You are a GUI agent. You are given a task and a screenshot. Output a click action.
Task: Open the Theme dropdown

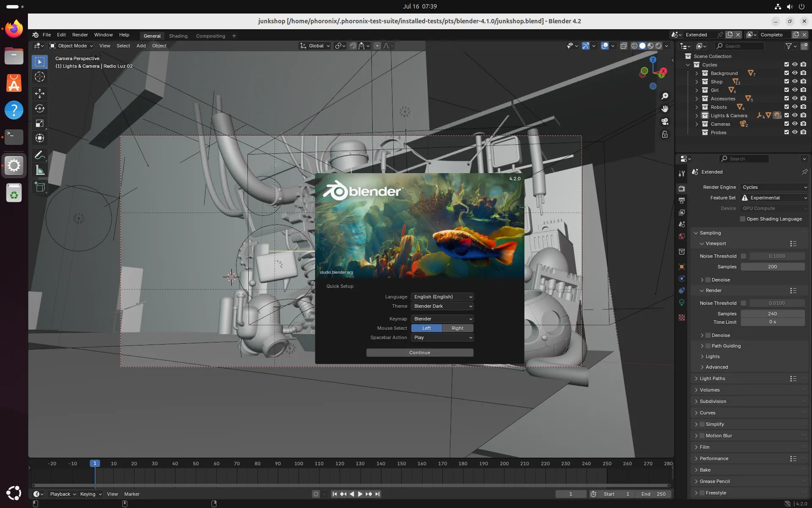442,306
